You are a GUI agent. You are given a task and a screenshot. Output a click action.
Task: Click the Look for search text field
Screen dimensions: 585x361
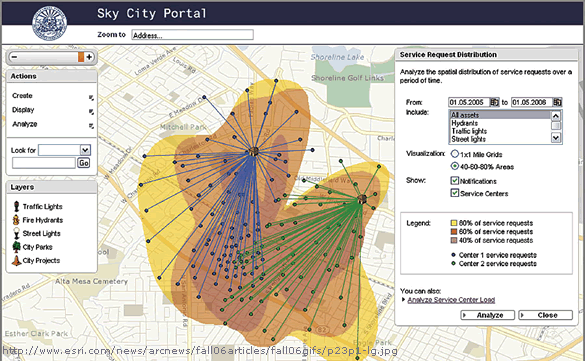[x=44, y=163]
